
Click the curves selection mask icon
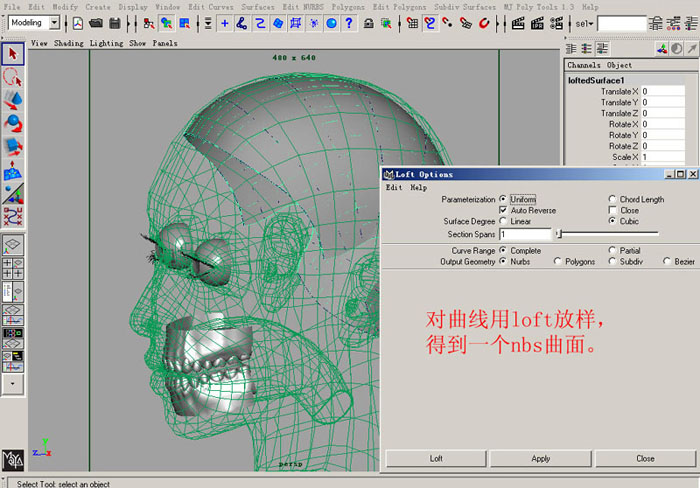[260, 23]
